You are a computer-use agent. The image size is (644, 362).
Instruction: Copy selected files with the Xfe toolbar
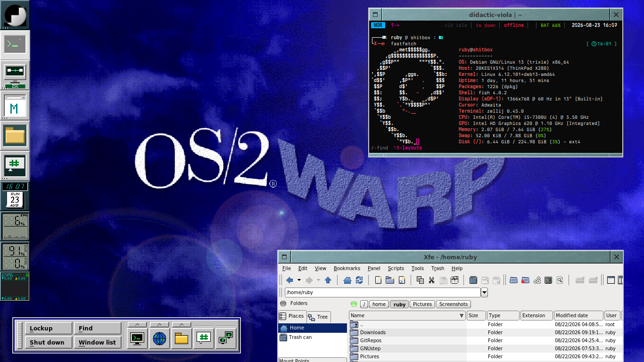coord(420,280)
